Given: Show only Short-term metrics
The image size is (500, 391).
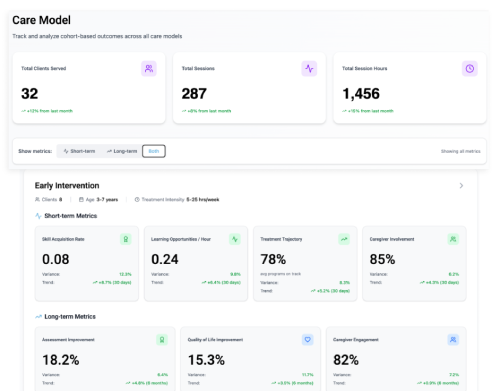Looking at the screenshot, I should [80, 151].
